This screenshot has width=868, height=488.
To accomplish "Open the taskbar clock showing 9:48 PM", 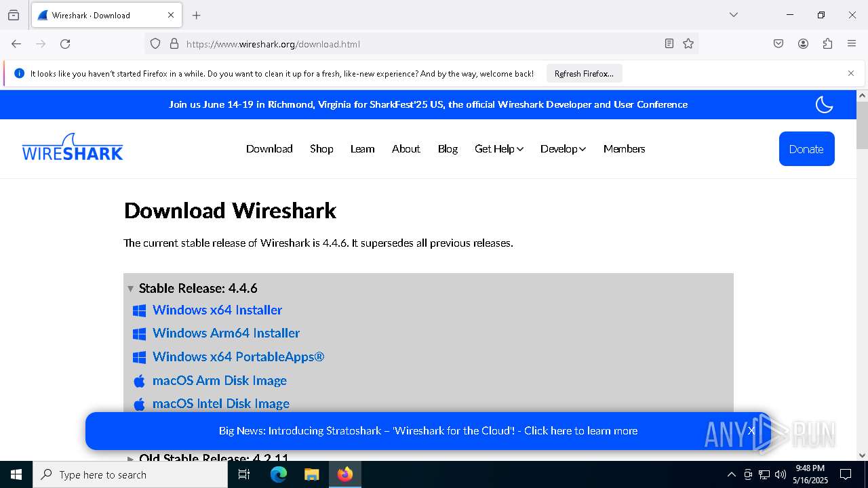I will [810, 474].
